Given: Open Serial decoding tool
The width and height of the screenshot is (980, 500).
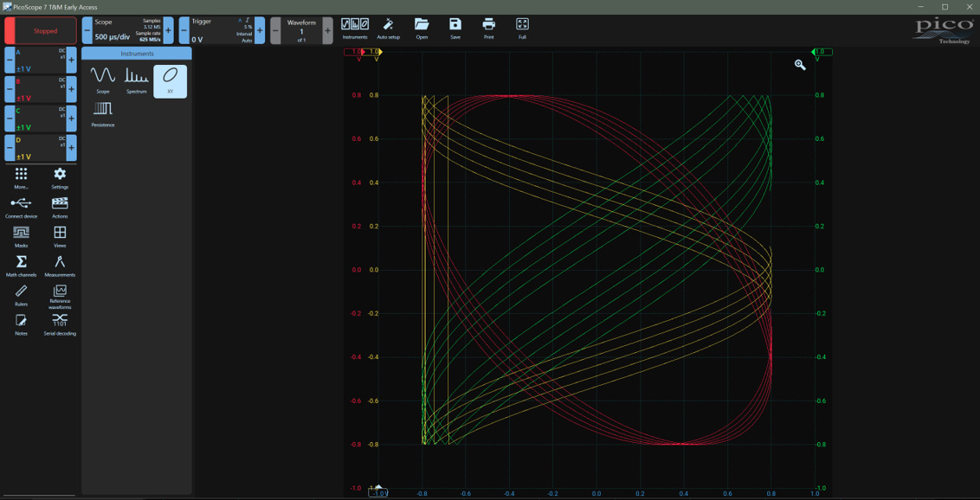Looking at the screenshot, I should coord(60,324).
